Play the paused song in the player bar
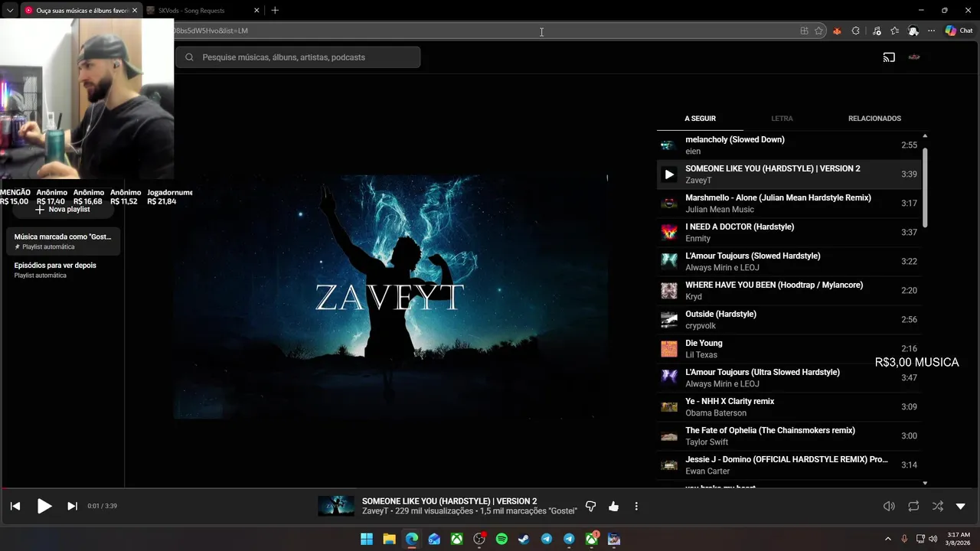The width and height of the screenshot is (980, 551). (x=44, y=506)
